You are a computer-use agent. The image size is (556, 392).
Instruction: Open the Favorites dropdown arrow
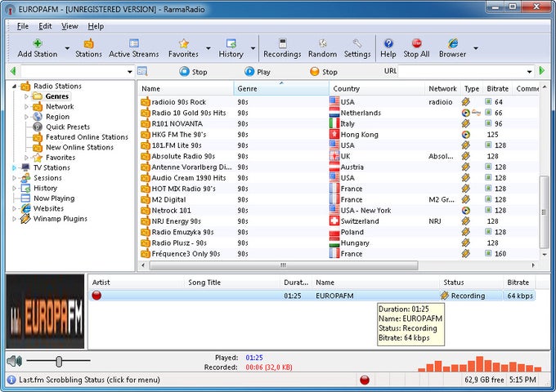(x=208, y=48)
